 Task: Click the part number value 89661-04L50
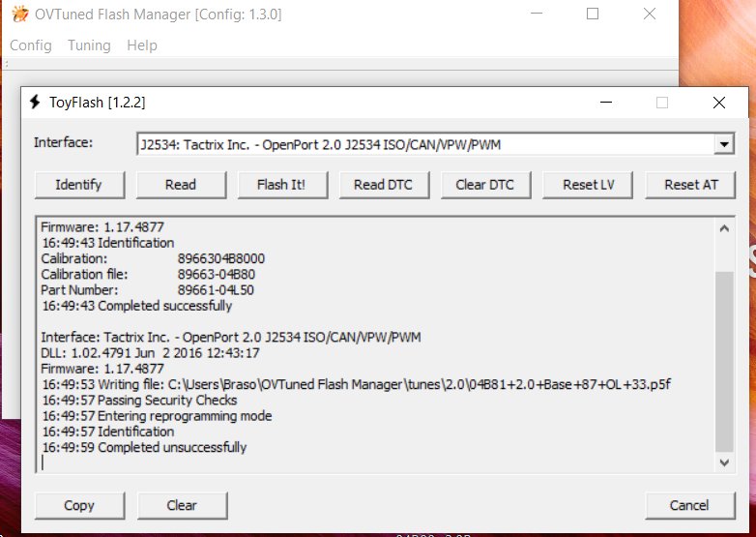tap(216, 290)
